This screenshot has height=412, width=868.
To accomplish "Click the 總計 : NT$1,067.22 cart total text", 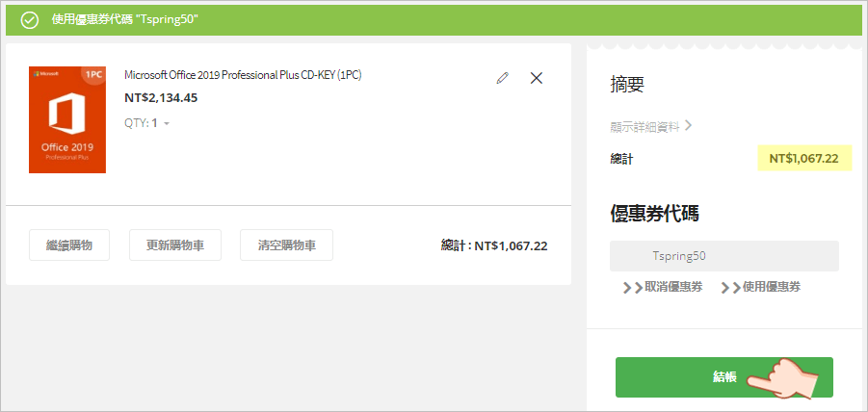I will click(x=494, y=246).
